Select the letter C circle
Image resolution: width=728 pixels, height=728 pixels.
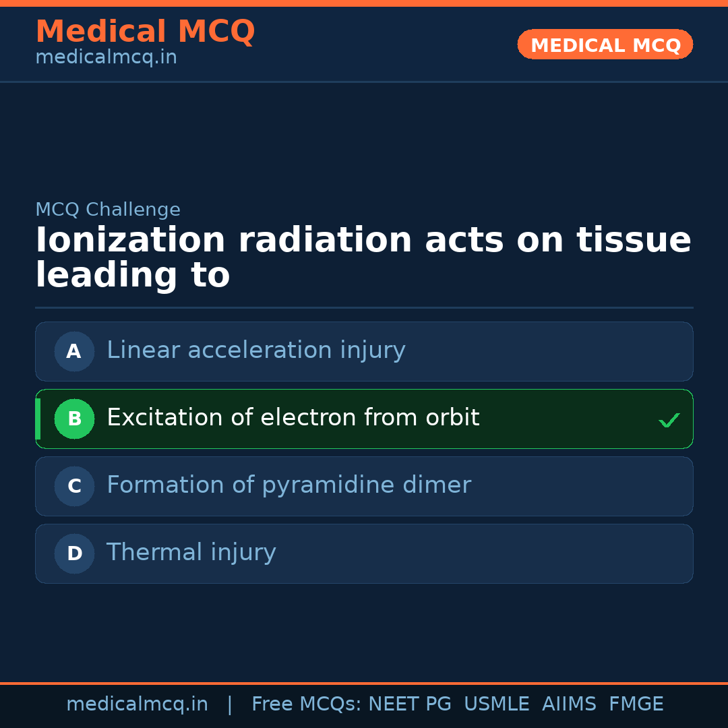[74, 486]
